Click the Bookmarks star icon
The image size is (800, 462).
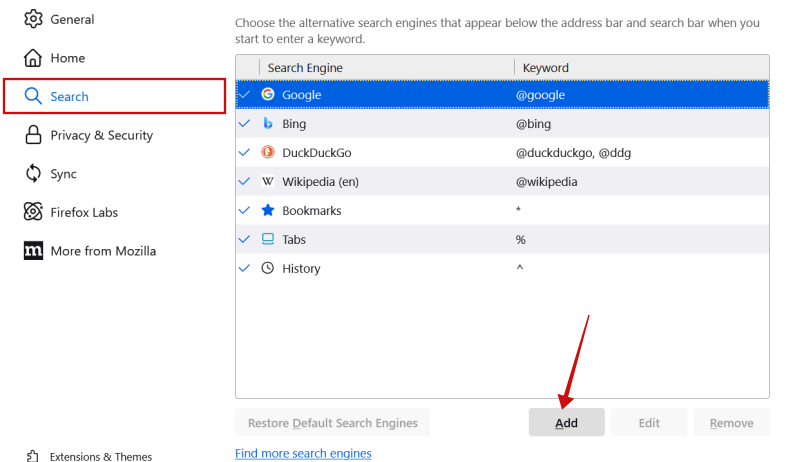pyautogui.click(x=268, y=210)
